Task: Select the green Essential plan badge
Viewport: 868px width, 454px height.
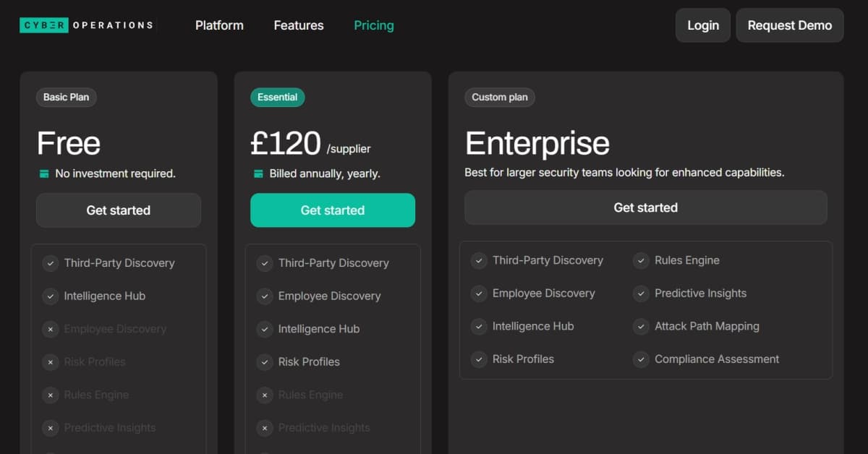Action: click(277, 97)
